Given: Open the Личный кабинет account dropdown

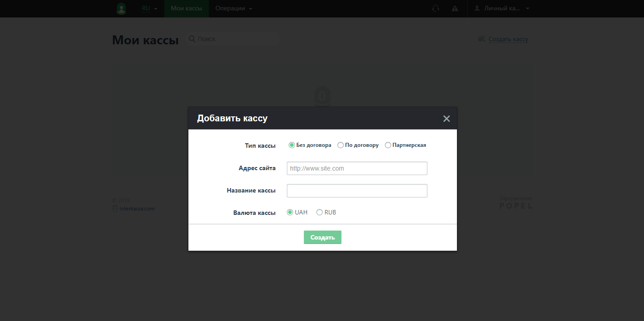Looking at the screenshot, I should click(501, 9).
